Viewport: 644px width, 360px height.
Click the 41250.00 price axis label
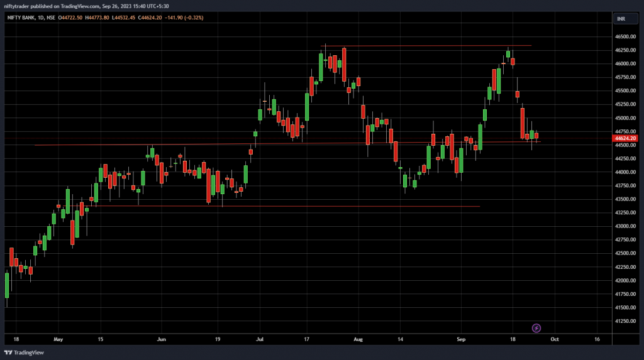[625, 321]
